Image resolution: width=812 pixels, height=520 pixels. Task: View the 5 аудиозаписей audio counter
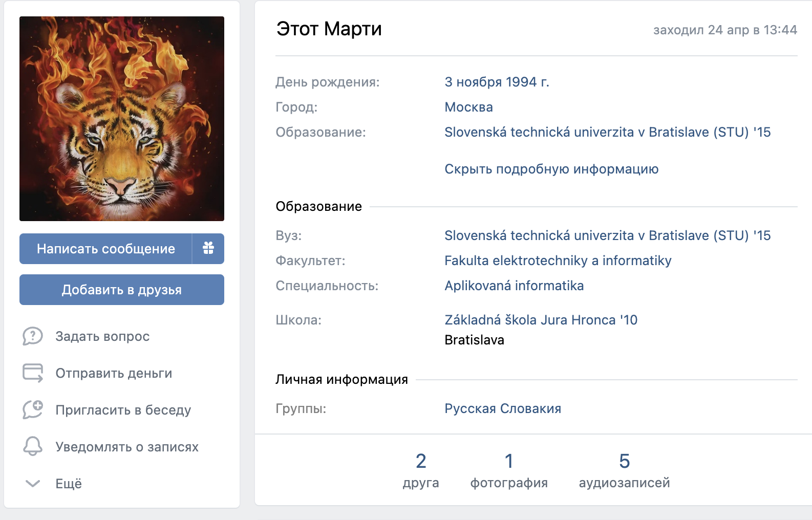(x=625, y=470)
